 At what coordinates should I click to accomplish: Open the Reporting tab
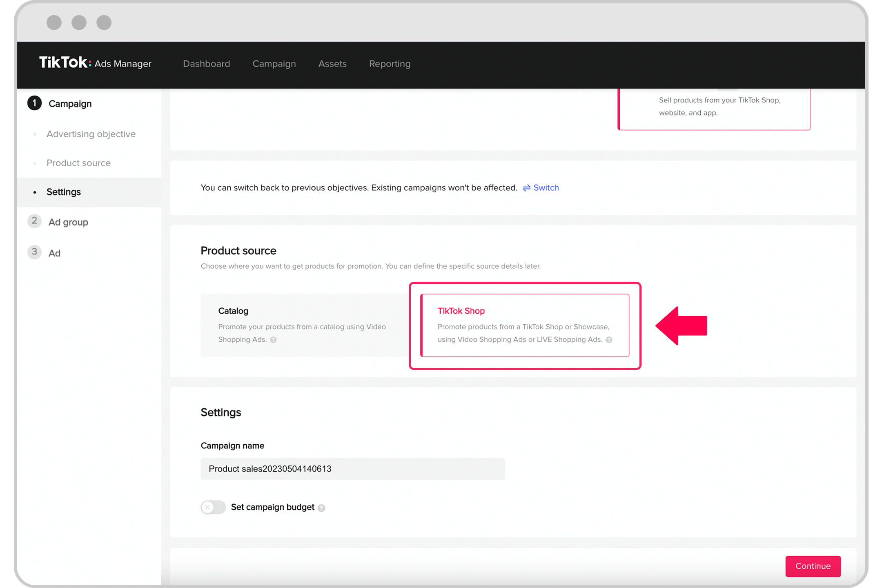pos(390,64)
